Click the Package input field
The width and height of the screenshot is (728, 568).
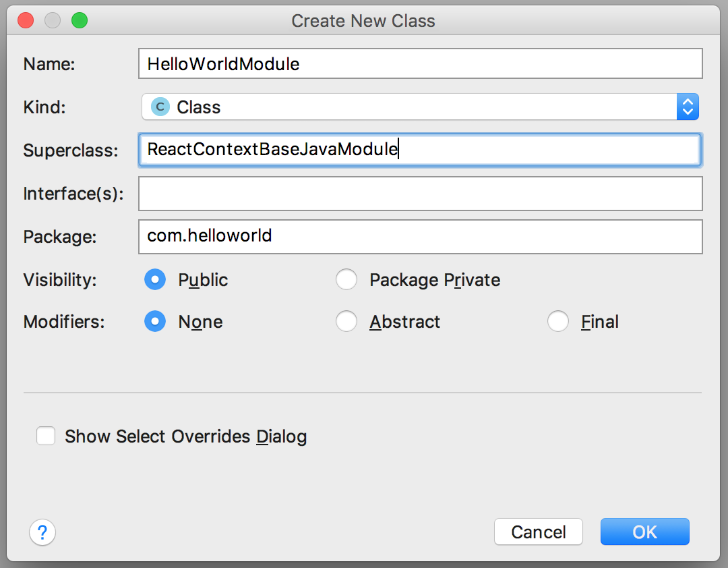click(420, 236)
